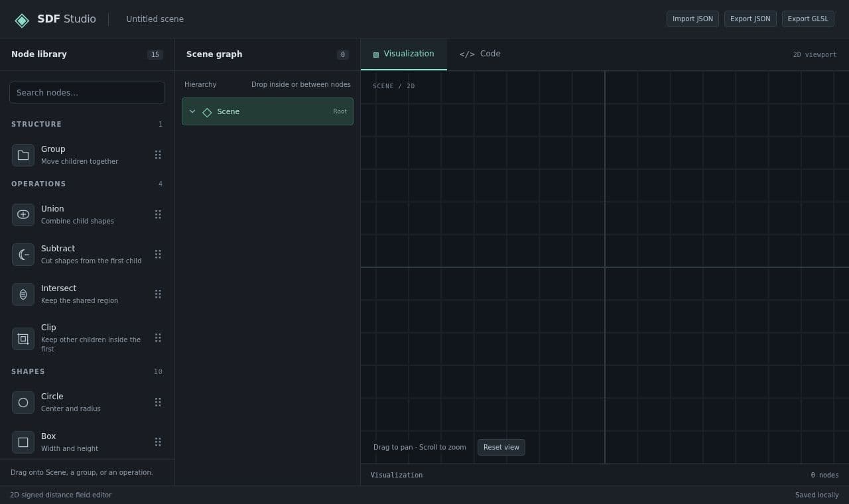
Task: Click the drag handle beside Circle
Action: (x=158, y=403)
